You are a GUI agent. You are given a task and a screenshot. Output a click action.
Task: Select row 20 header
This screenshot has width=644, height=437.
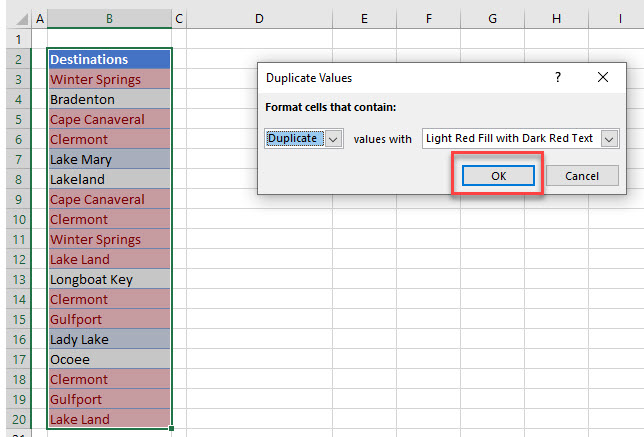coord(15,419)
